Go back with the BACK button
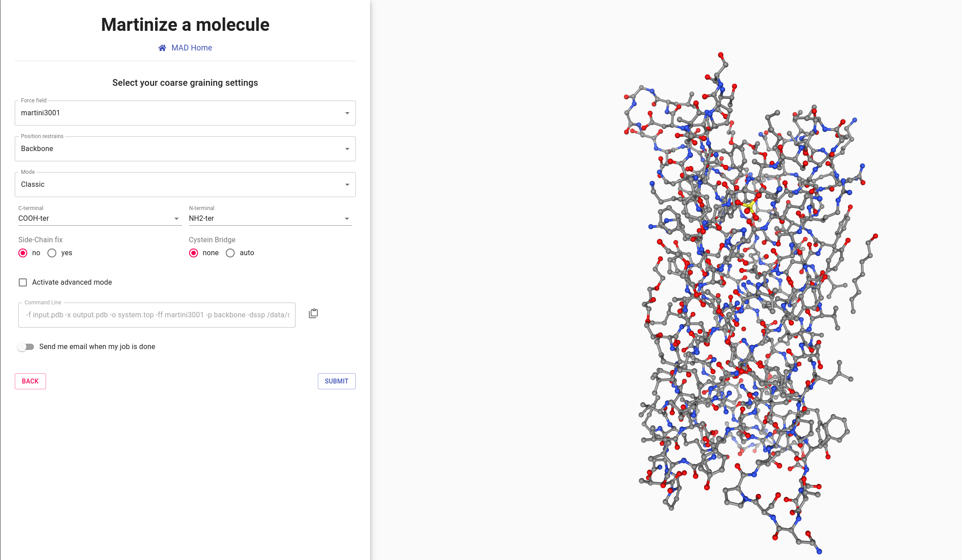962x560 pixels. (x=30, y=381)
